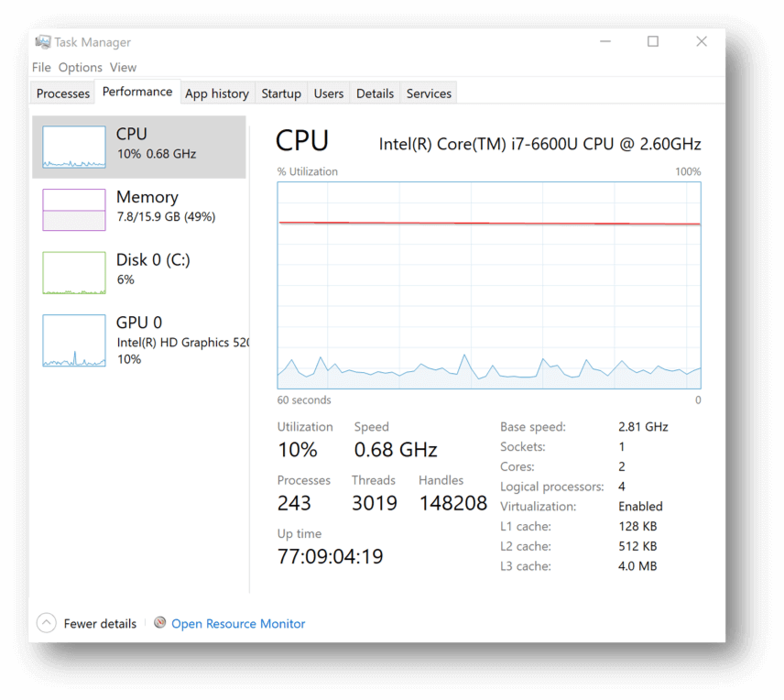Select the GPU 0 thumbnail graph
Viewport: 784px width, 700px height.
[x=74, y=341]
